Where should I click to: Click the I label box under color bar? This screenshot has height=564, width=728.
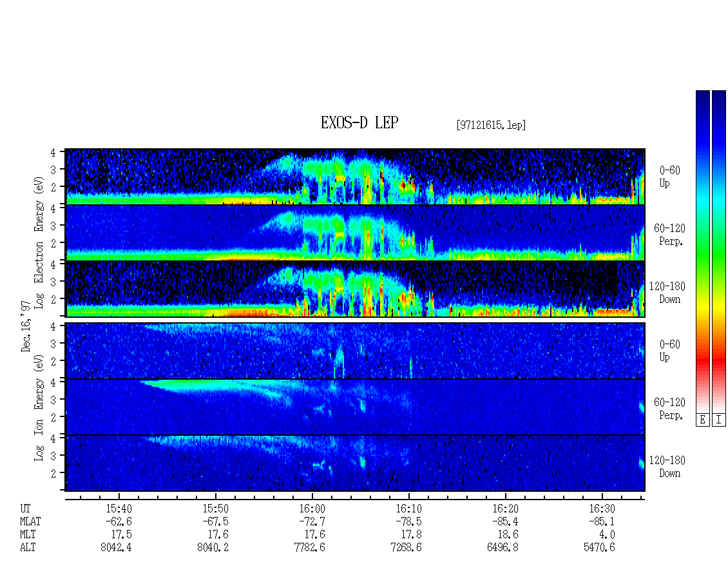click(719, 420)
